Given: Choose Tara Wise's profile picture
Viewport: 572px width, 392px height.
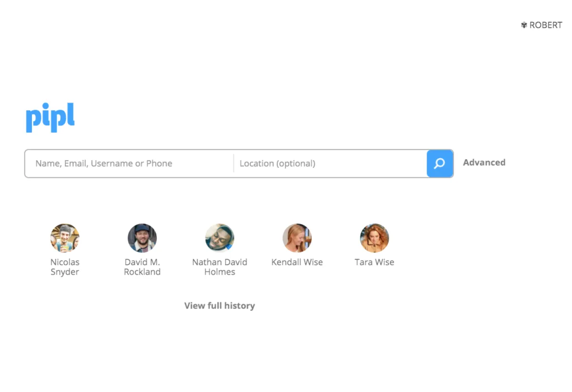Looking at the screenshot, I should tap(374, 238).
